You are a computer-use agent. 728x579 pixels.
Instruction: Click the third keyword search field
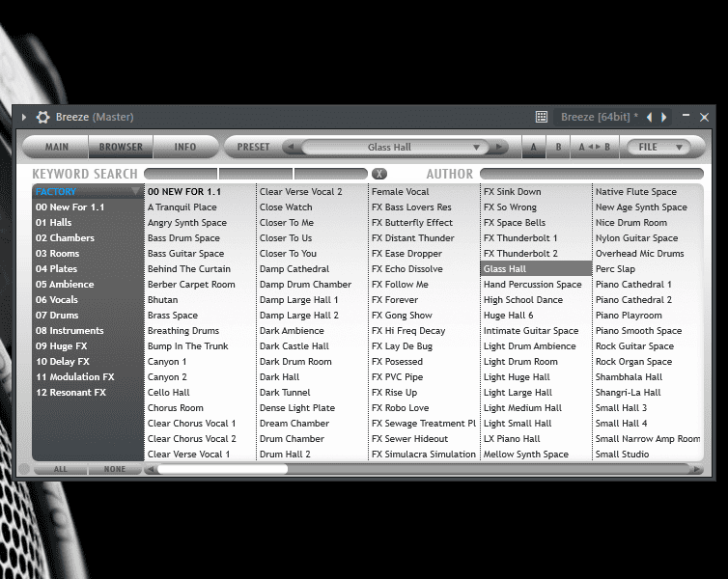pyautogui.click(x=331, y=174)
